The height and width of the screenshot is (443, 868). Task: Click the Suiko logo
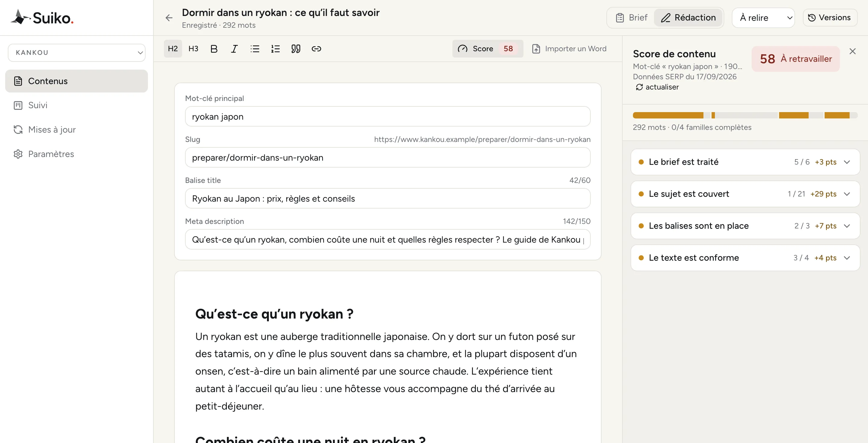42,17
